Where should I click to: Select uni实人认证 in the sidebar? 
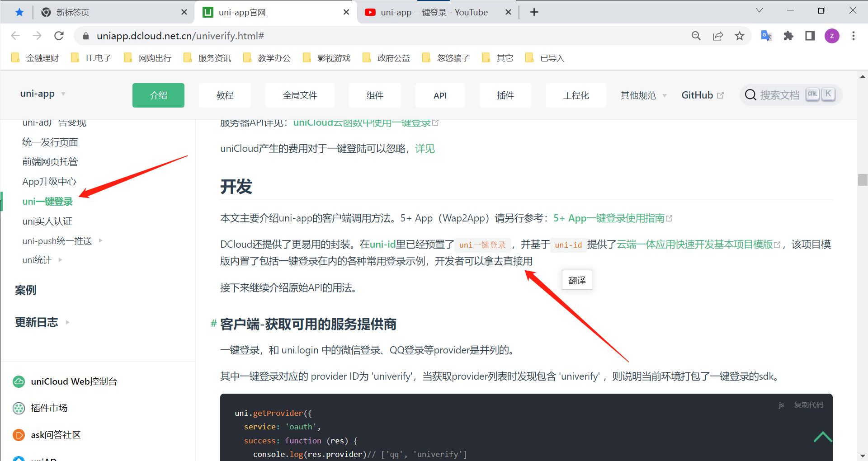pyautogui.click(x=47, y=221)
